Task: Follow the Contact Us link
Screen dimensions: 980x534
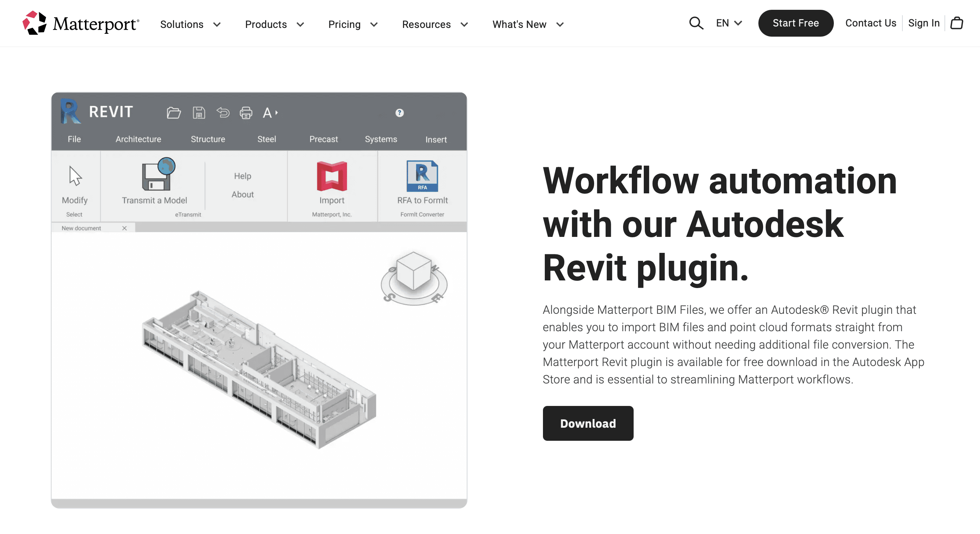Action: 870,23
